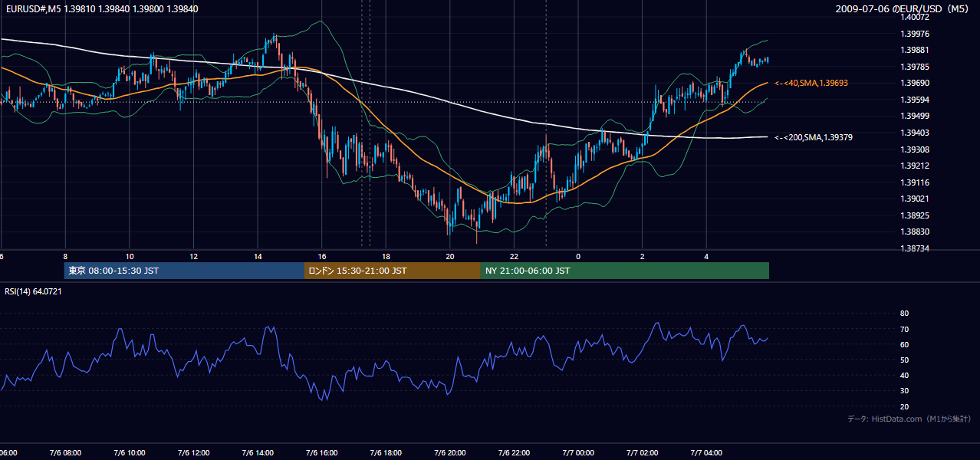980x460 pixels.
Task: Click price axis label 1.39499
Action: tap(916, 116)
